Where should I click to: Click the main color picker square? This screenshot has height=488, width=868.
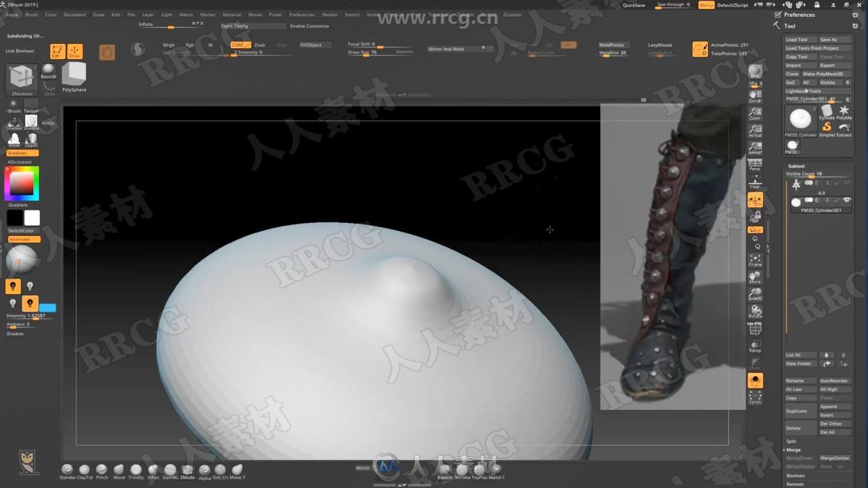(22, 183)
